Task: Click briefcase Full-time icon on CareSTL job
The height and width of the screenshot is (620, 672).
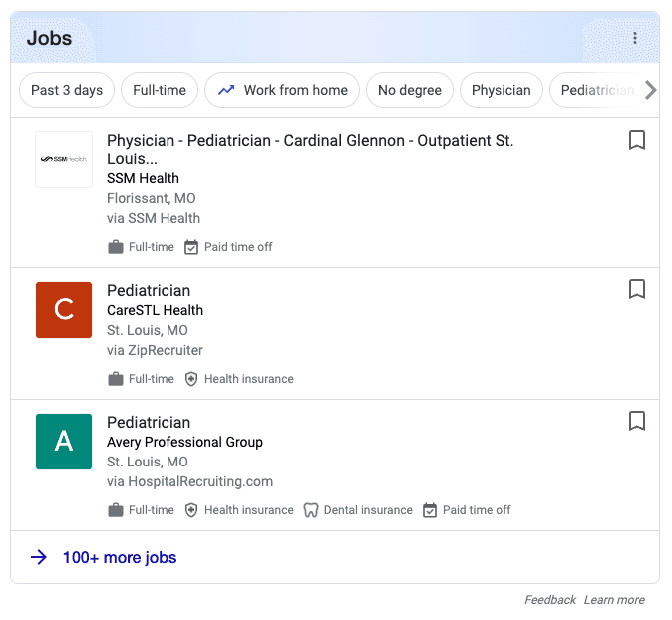Action: click(116, 379)
